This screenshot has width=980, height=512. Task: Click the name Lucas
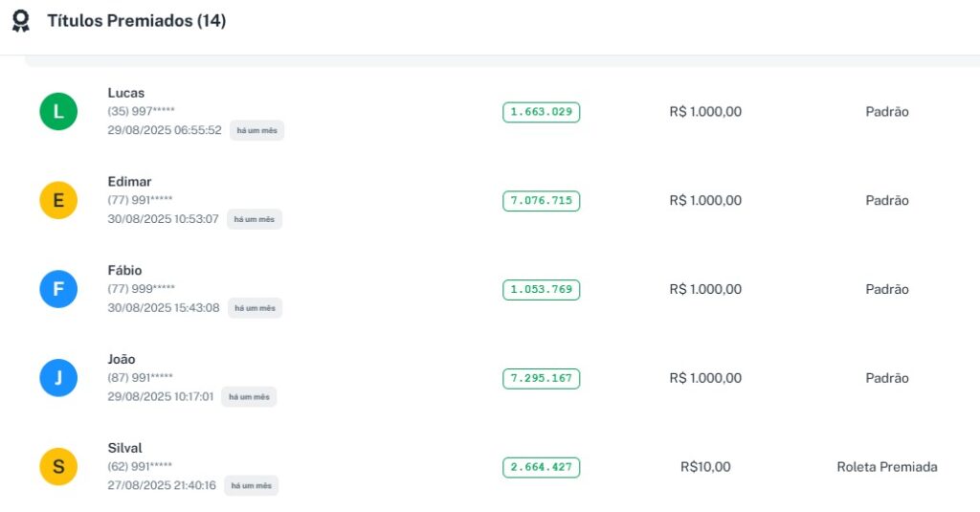pyautogui.click(x=126, y=93)
